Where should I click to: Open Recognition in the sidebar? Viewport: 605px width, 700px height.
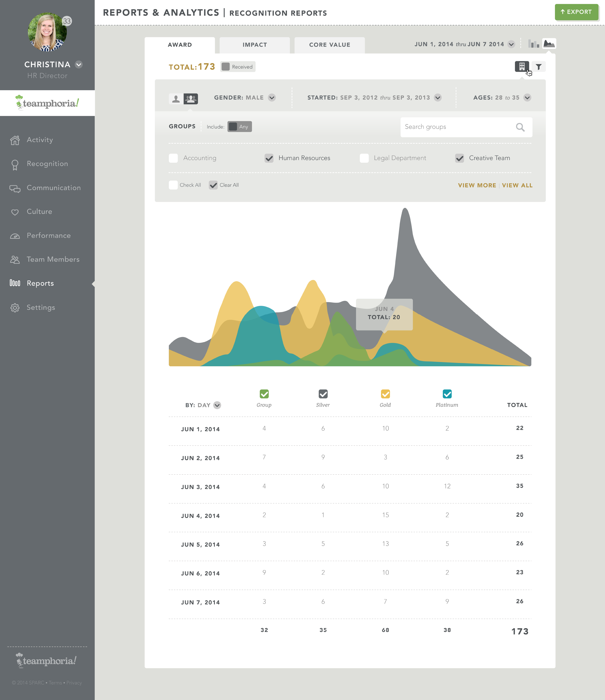[47, 164]
